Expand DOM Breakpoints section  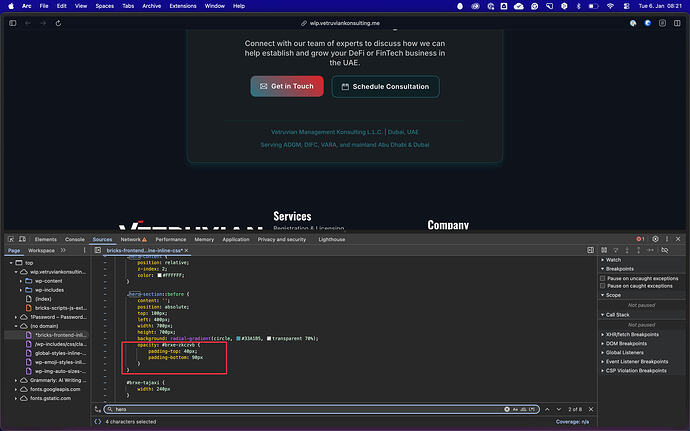626,343
